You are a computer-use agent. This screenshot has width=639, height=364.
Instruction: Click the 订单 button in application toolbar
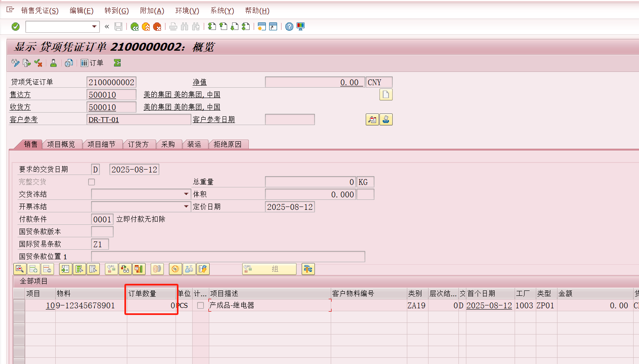pos(92,63)
